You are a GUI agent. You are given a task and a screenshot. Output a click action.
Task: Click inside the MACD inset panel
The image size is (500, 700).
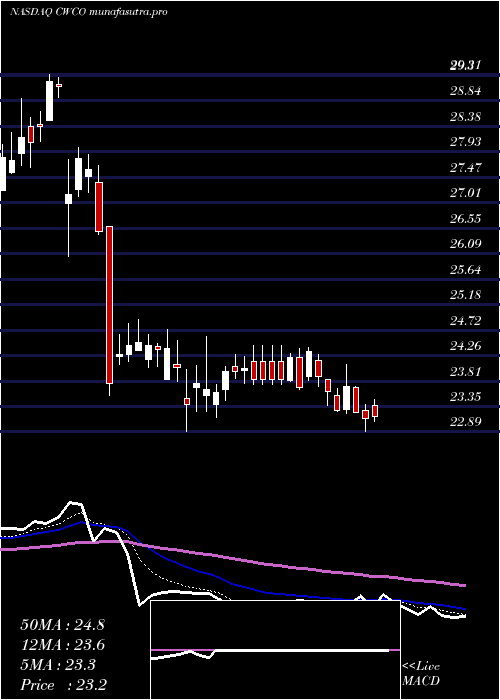(x=275, y=650)
